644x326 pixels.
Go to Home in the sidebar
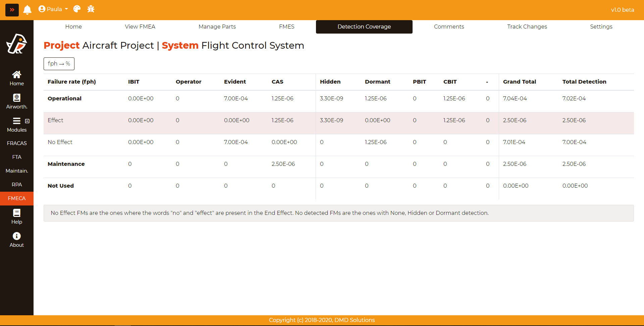(16, 78)
